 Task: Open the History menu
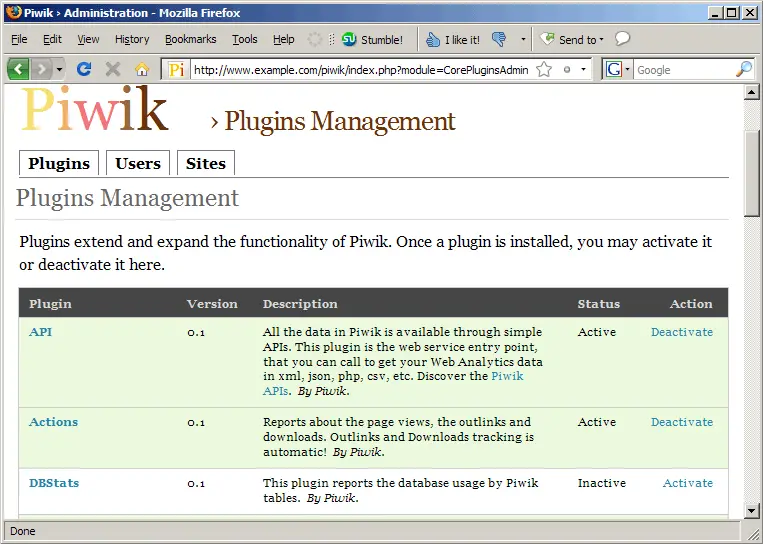pyautogui.click(x=132, y=39)
